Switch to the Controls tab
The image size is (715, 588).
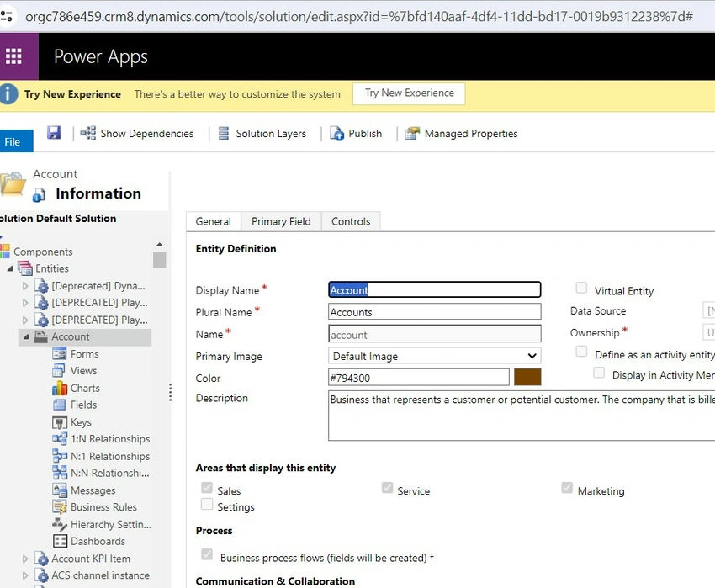click(351, 221)
